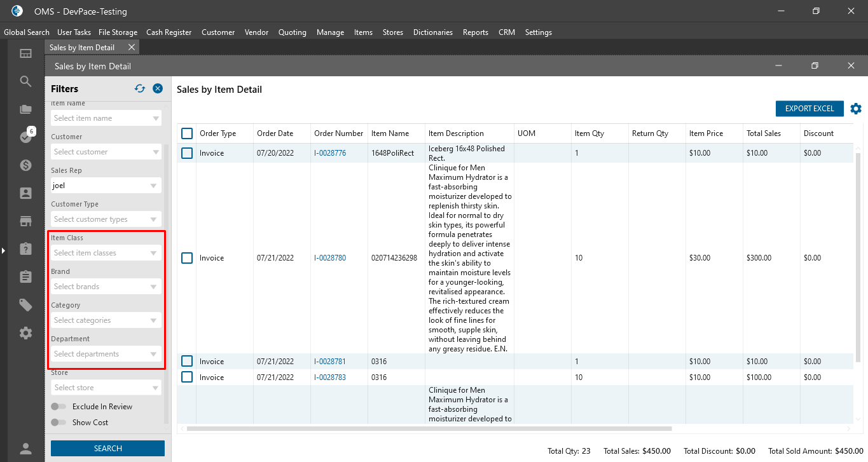Clear filters with the blue X icon
Screen dimensions: 868x462
pos(158,89)
